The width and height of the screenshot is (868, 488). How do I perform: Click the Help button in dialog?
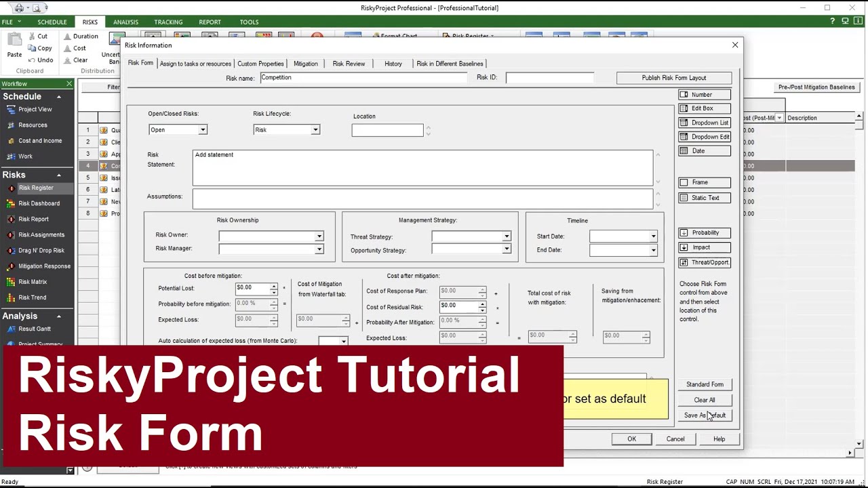pos(719,439)
